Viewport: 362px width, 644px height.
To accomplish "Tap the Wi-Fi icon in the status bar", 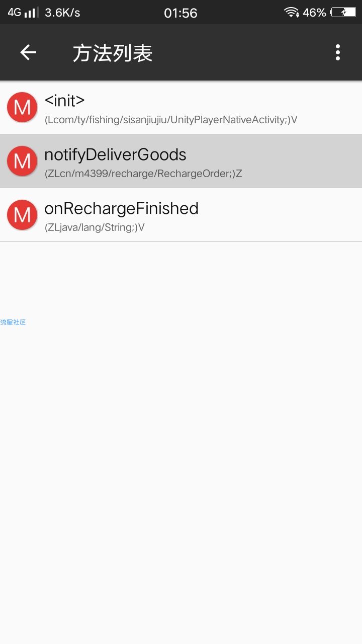I will [291, 12].
